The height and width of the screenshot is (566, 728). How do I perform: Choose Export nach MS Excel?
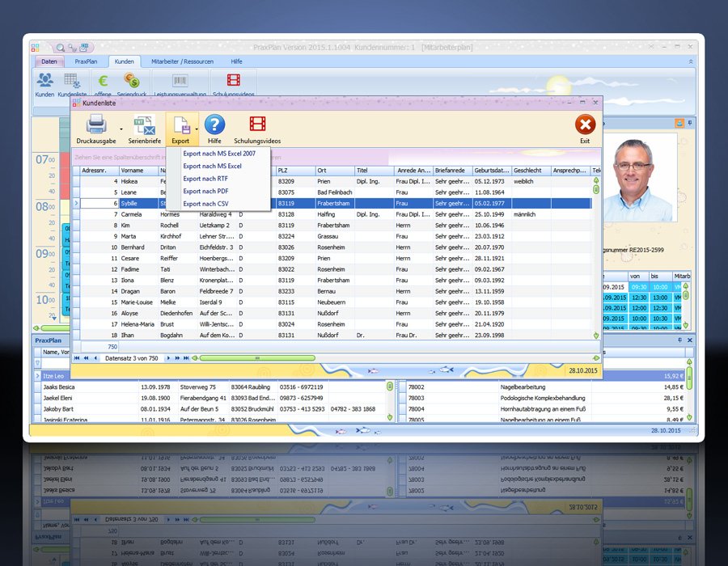(212, 166)
